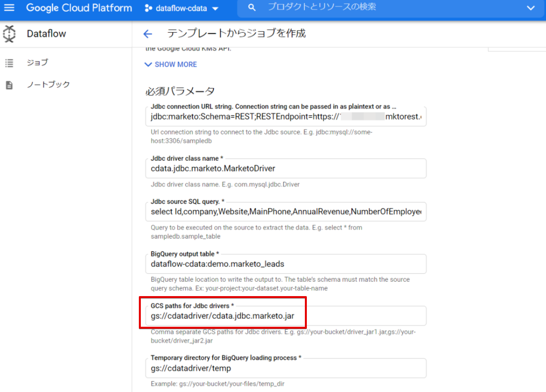546x392 pixels.
Task: Expand the search bar chevron
Action: tap(530, 8)
